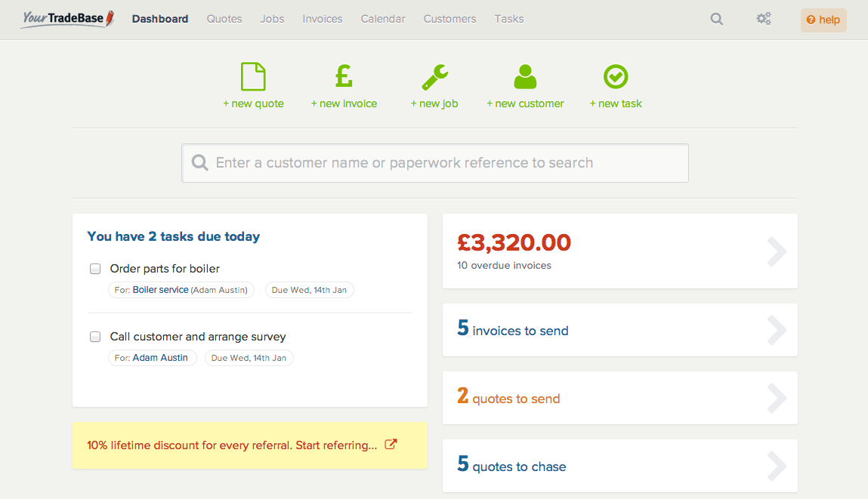The width and height of the screenshot is (868, 499).
Task: Open the orange help button
Action: 823,20
